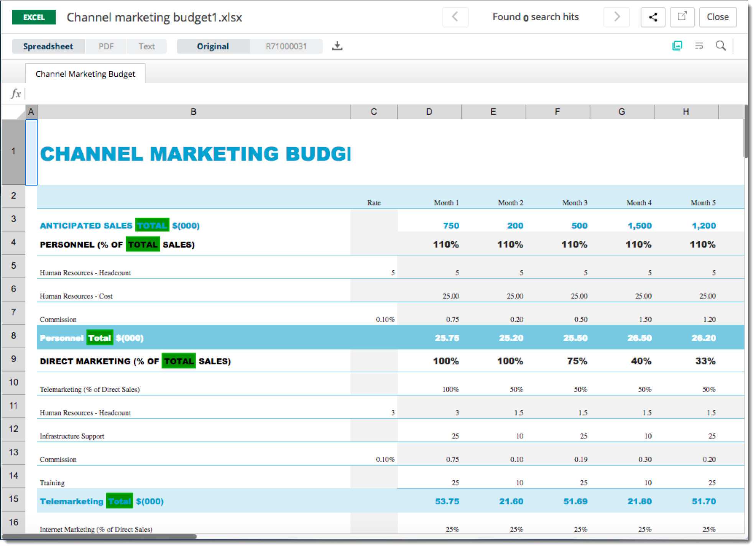This screenshot has height=548, width=756.
Task: Switch to Spreadsheet view
Action: (48, 46)
